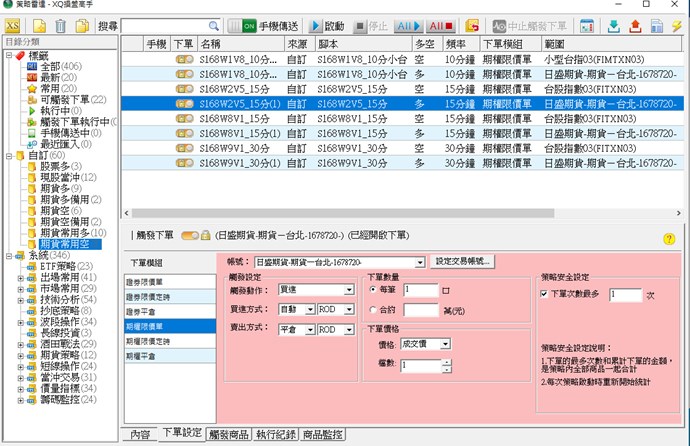Viewport: 690px width, 446px height.
Task: Click the 啟動 start button
Action: coord(327,25)
